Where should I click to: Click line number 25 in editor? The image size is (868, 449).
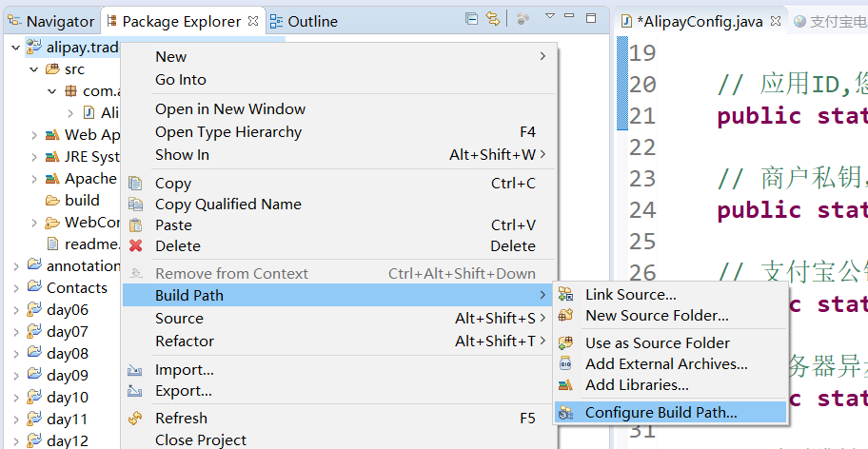[x=642, y=242]
